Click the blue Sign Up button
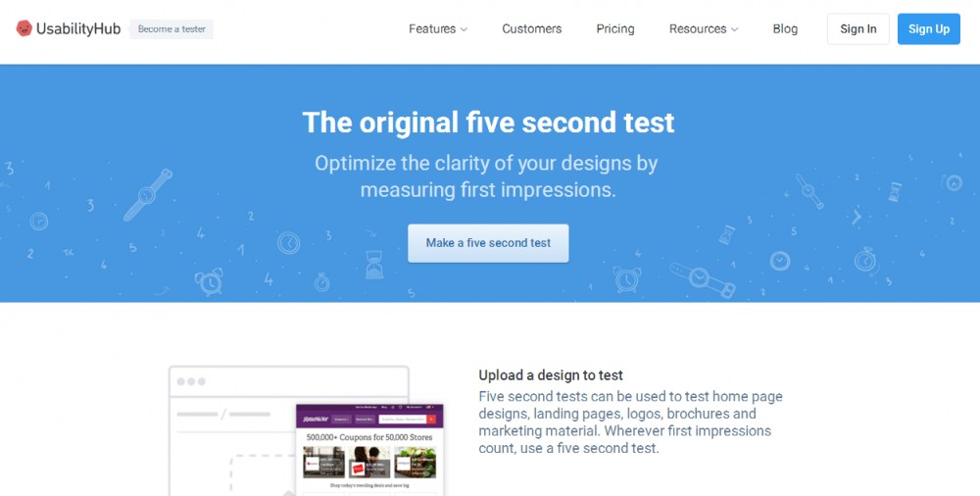 pos(929,28)
